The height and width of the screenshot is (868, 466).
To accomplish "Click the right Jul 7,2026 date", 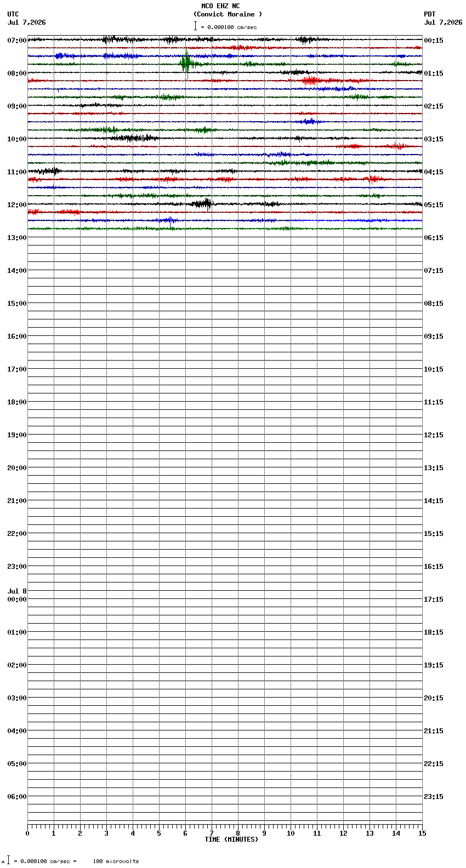I will click(443, 22).
